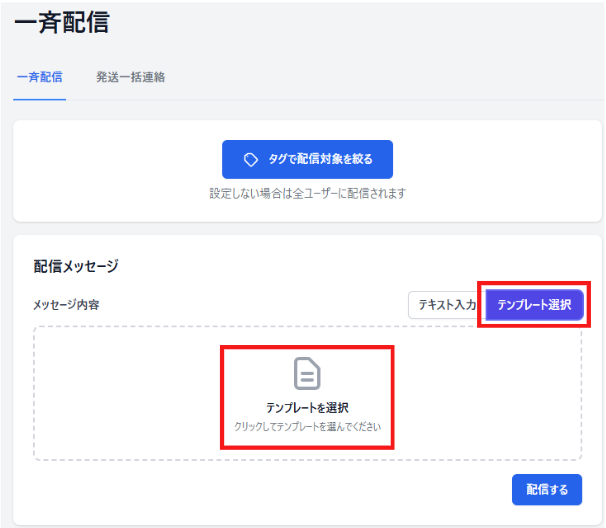The width and height of the screenshot is (606, 528).
Task: Click the メッセージ内容 field label
Action: coord(66,305)
